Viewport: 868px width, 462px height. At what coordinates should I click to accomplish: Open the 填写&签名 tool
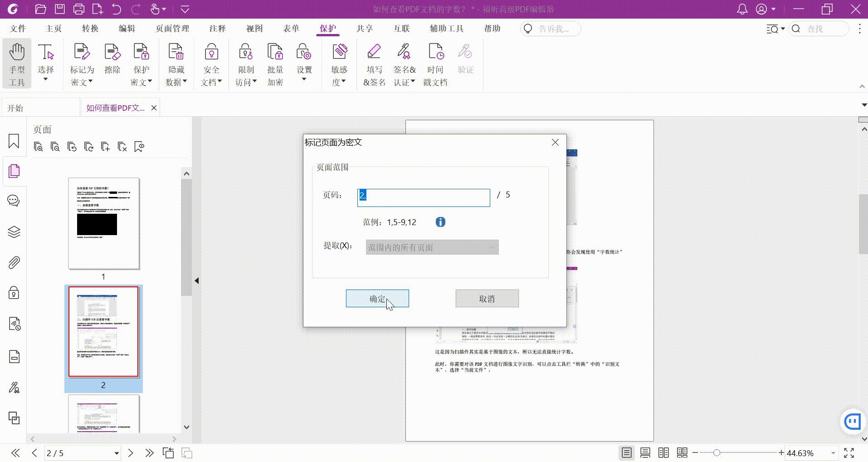pos(374,64)
